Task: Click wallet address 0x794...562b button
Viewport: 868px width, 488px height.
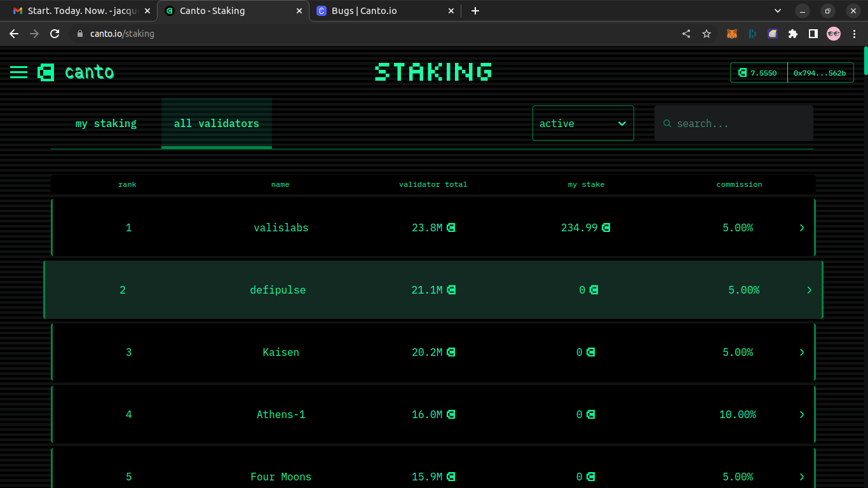Action: click(820, 73)
